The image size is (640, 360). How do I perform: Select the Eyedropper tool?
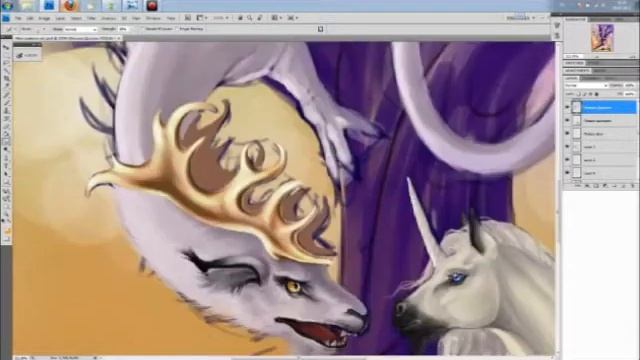point(7,86)
